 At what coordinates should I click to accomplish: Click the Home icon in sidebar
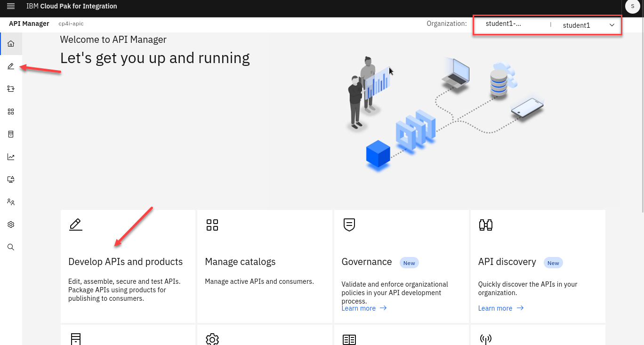click(11, 44)
